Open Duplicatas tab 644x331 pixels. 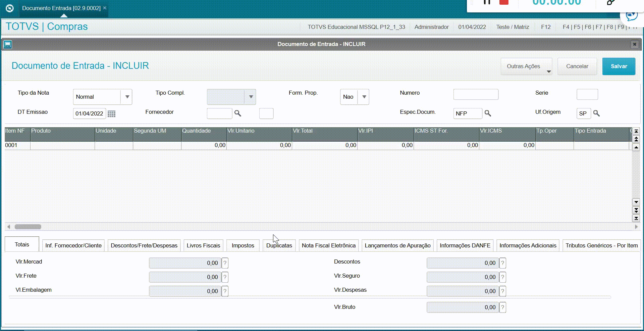pyautogui.click(x=279, y=245)
